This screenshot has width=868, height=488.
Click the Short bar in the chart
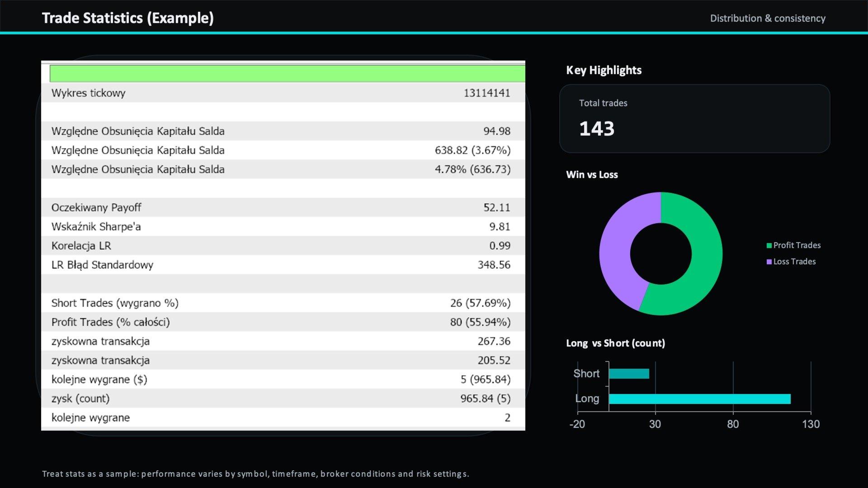(x=629, y=374)
